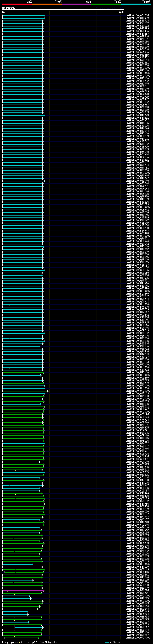Open UniRef100_B7P217 entry

(x=137, y=627)
